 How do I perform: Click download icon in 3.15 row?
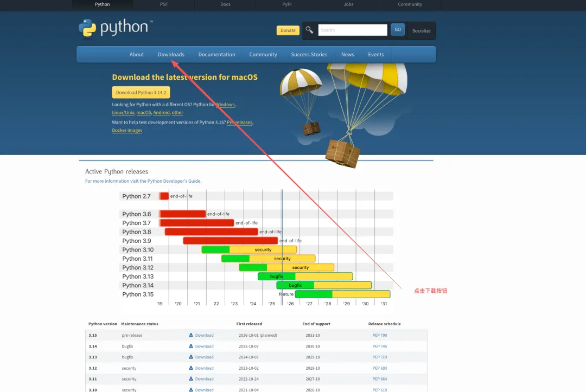click(x=191, y=335)
